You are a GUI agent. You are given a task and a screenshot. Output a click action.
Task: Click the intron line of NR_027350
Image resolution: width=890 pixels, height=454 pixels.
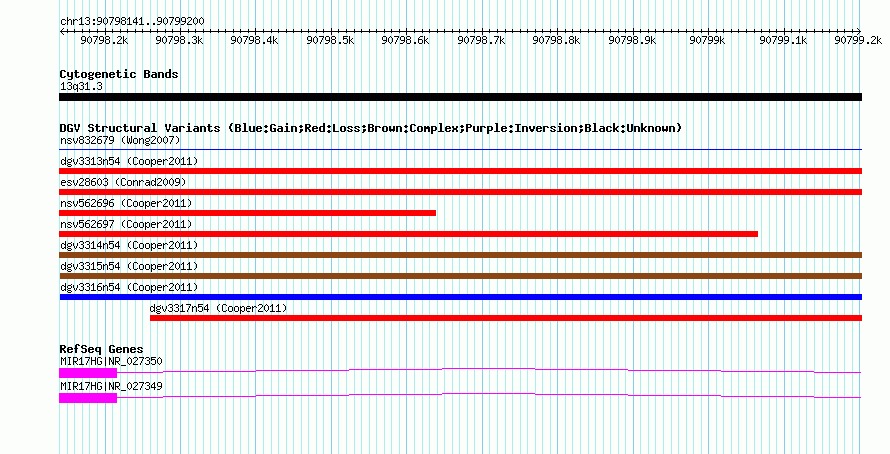point(489,369)
